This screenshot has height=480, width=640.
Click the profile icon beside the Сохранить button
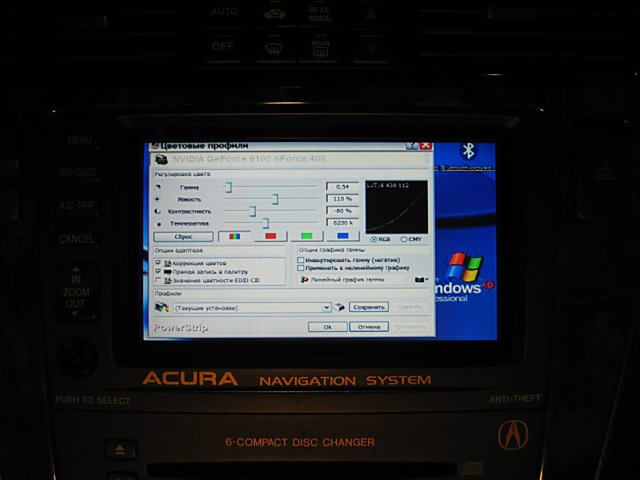point(339,307)
